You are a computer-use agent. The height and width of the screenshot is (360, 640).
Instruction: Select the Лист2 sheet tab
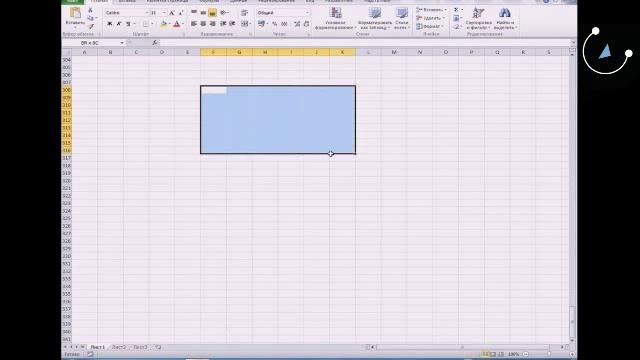119,347
